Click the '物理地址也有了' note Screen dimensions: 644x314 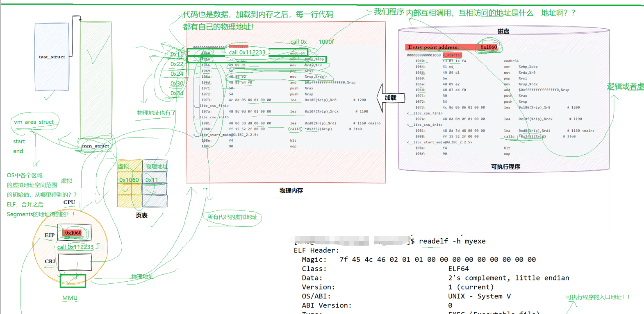pos(156,113)
